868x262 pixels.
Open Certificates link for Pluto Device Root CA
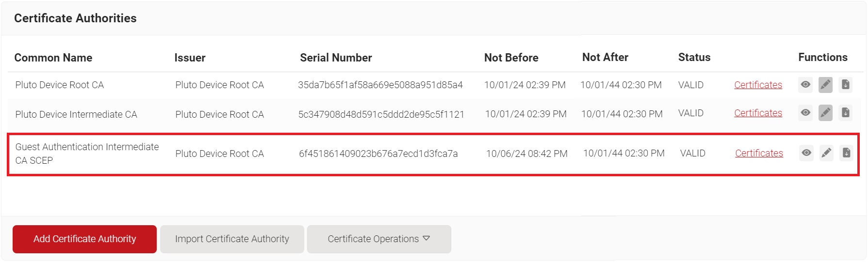pos(758,85)
